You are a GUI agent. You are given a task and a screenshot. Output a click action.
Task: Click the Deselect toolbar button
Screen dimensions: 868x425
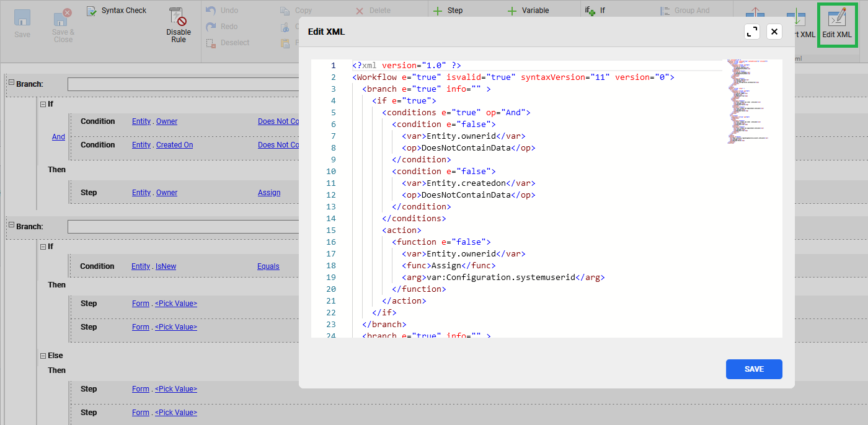click(228, 43)
